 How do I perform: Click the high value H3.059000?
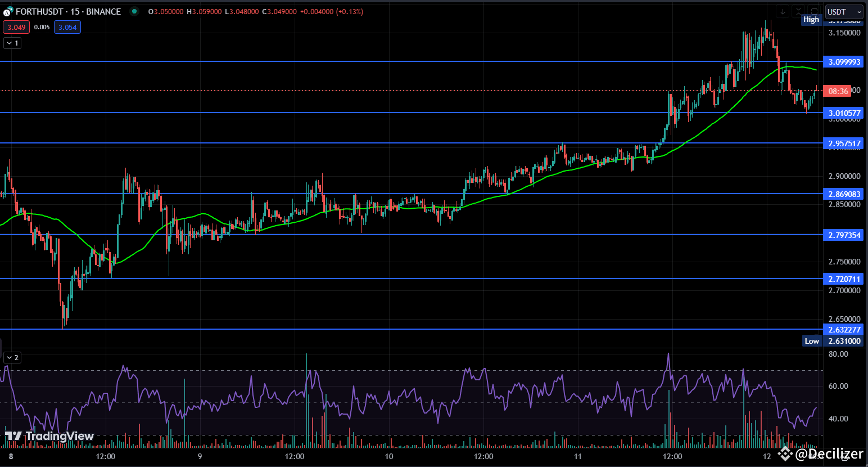pyautogui.click(x=205, y=11)
